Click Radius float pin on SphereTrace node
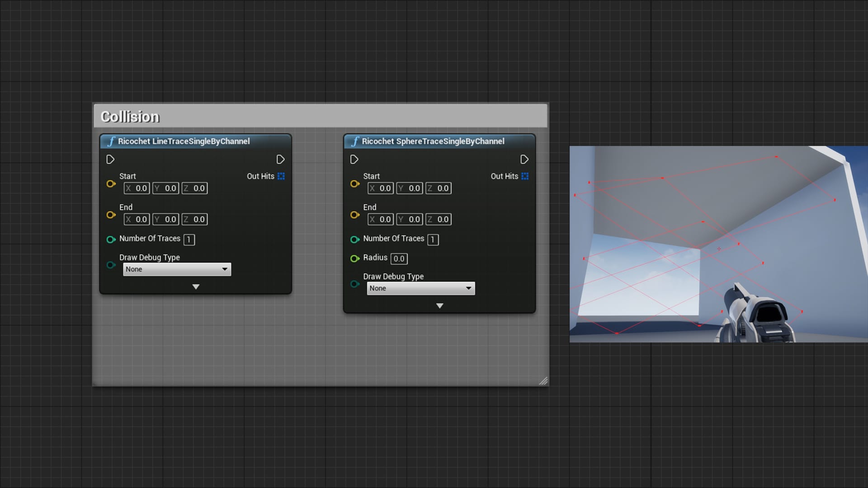This screenshot has height=488, width=868. 355,258
